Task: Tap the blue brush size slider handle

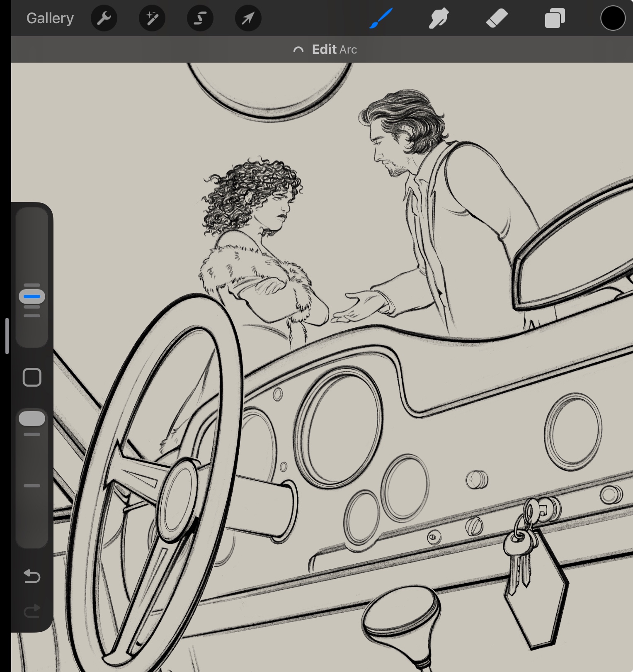Action: pos(32,297)
